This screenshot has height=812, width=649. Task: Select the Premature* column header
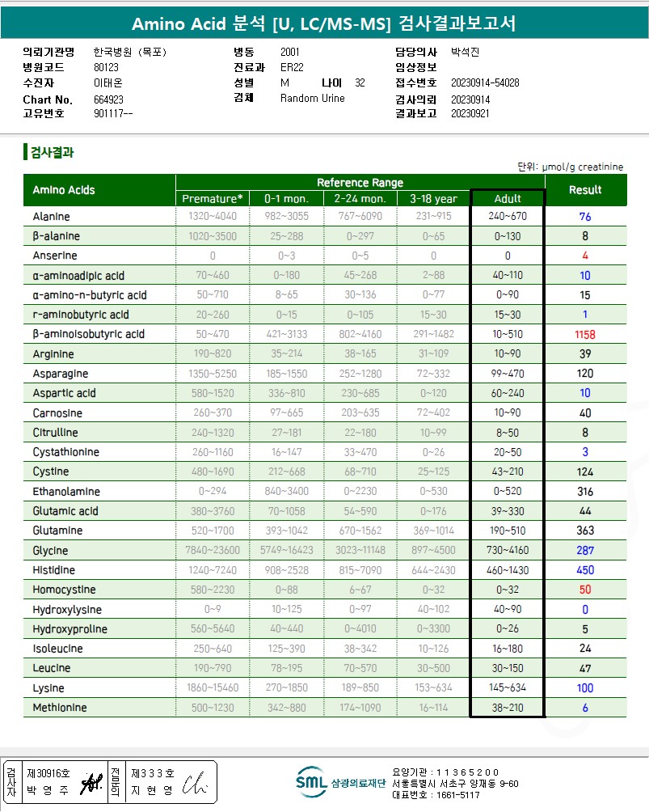click(x=213, y=199)
